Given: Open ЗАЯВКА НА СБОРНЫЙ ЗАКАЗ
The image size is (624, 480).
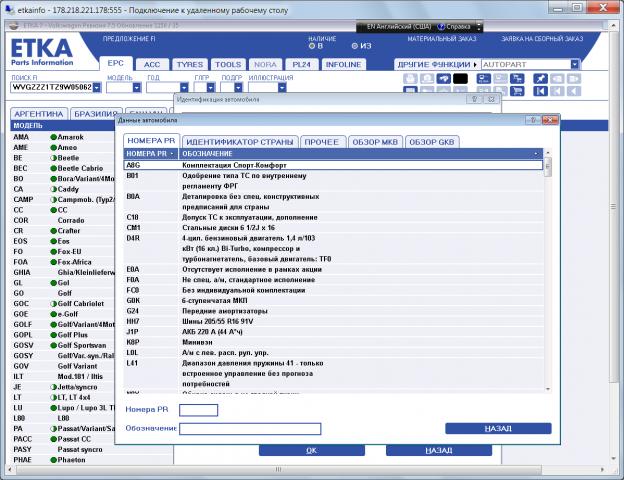Looking at the screenshot, I should click(542, 39).
